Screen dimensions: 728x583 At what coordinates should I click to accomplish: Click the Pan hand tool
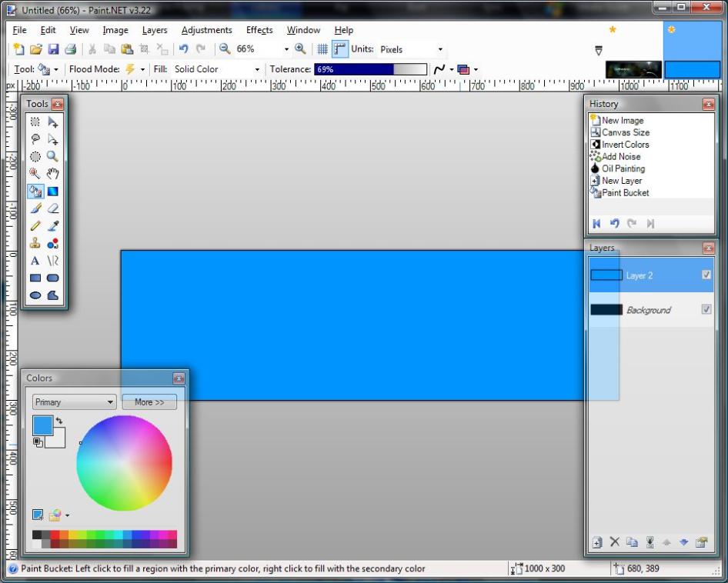(53, 174)
